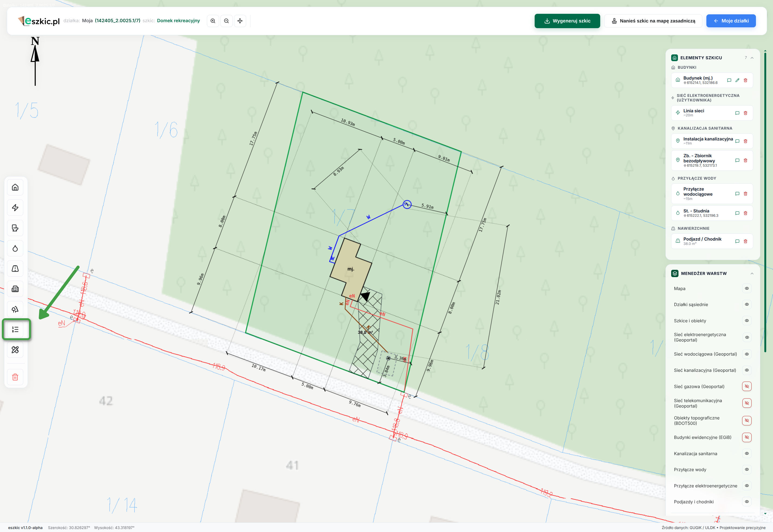Hide Sieć wodociągowa (Geoportal) layer
This screenshot has width=773, height=532.
747,354
